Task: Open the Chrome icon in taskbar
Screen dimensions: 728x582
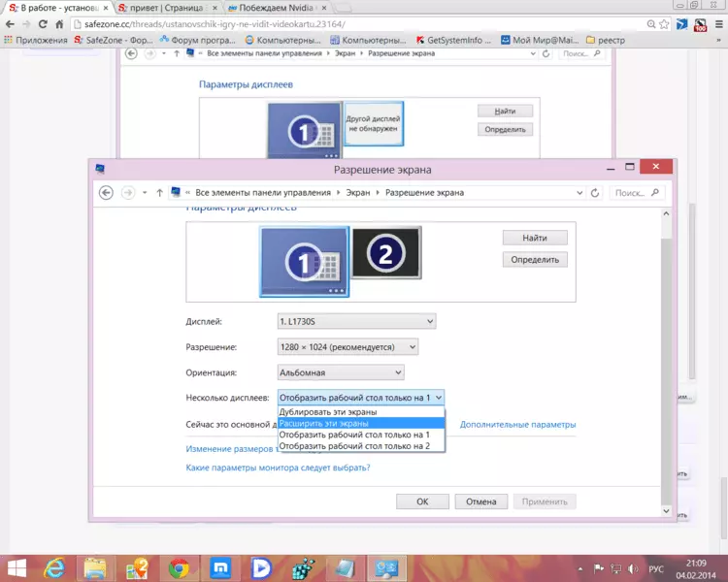Action: (x=179, y=566)
